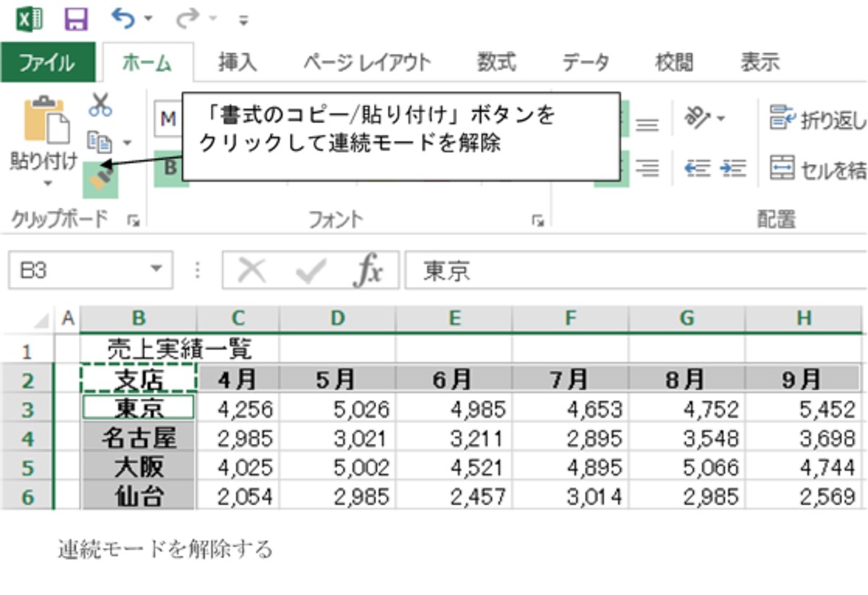Viewport: 868px width, 595px height.
Task: Select the 名古屋 cell
Action: pos(138,438)
